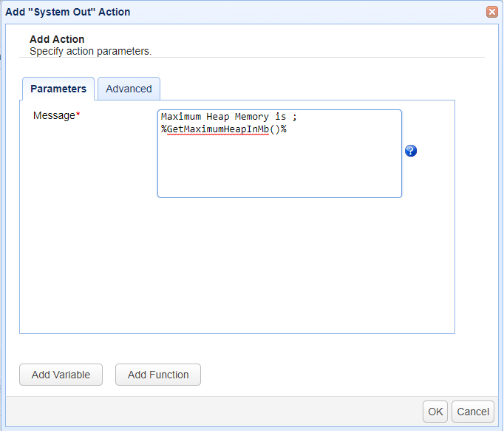The image size is (504, 433).
Task: Click the red required asterisk after Message
Action: click(78, 115)
